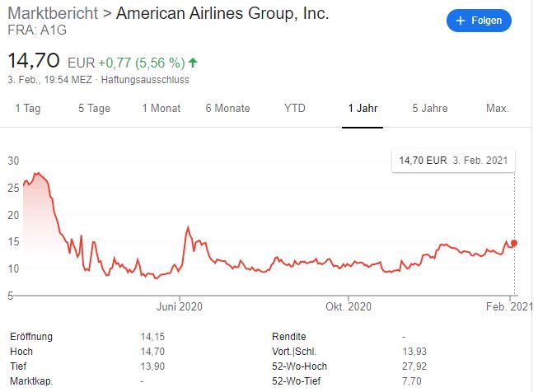
Task: Select the 1 Tag time range tab
Action: tap(28, 109)
